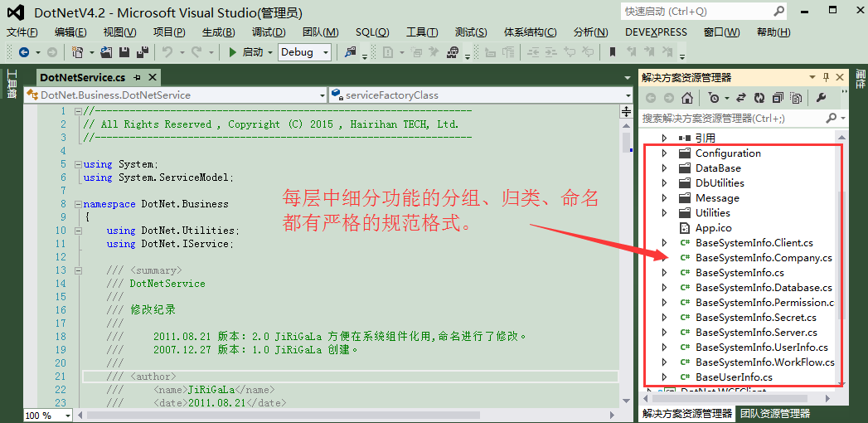The height and width of the screenshot is (423, 868).
Task: Expand the 引用 references node
Action: [x=665, y=139]
